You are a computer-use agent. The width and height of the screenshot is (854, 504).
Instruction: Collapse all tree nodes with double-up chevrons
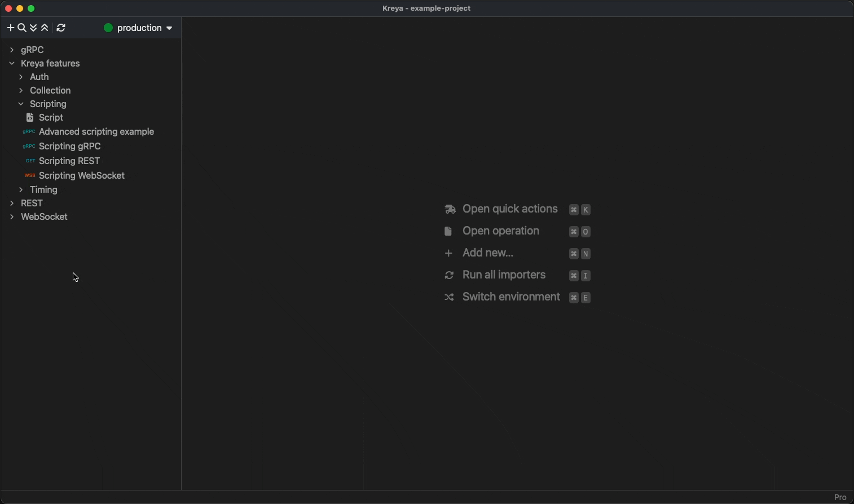tap(45, 28)
